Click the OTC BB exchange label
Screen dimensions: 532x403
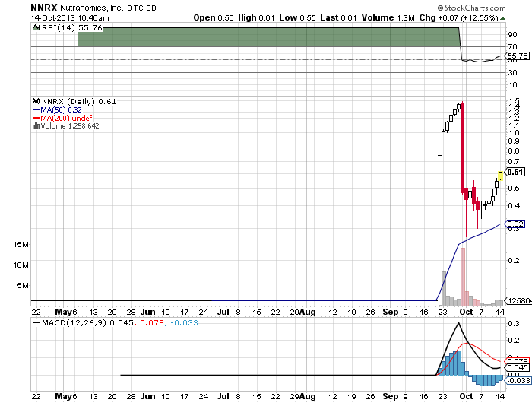(141, 8)
